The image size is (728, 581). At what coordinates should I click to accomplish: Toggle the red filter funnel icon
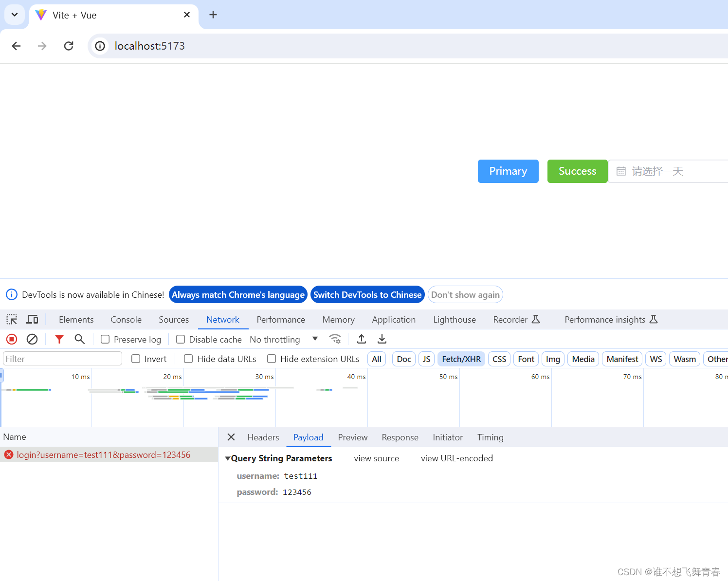(59, 339)
